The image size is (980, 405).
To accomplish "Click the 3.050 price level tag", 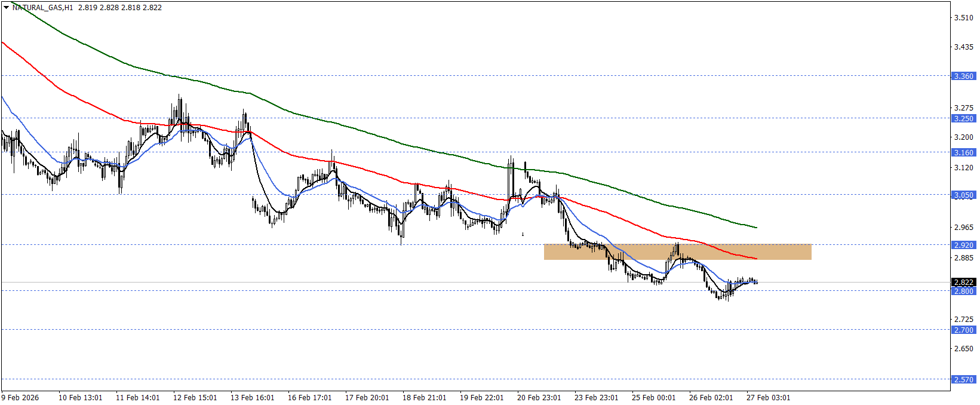I will pyautogui.click(x=963, y=195).
